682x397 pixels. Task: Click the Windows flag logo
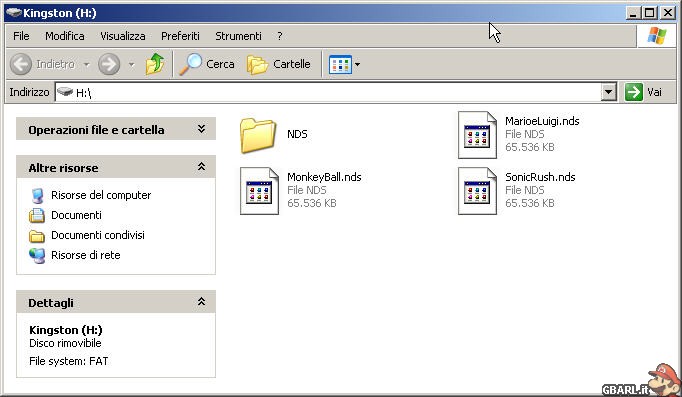pos(656,36)
